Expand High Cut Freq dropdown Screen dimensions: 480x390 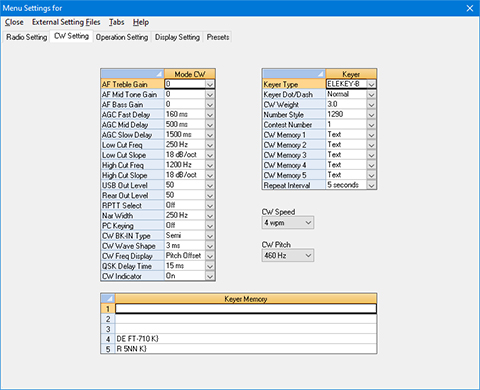click(x=210, y=165)
